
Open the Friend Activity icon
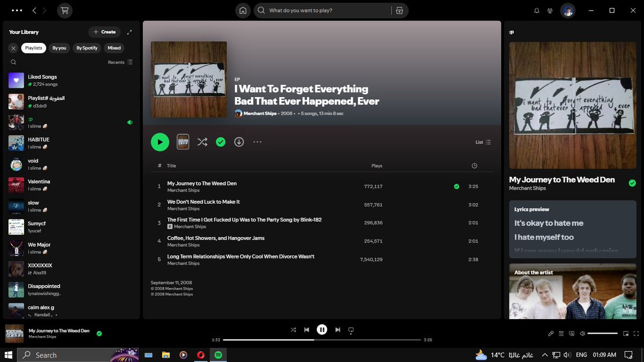tap(550, 10)
